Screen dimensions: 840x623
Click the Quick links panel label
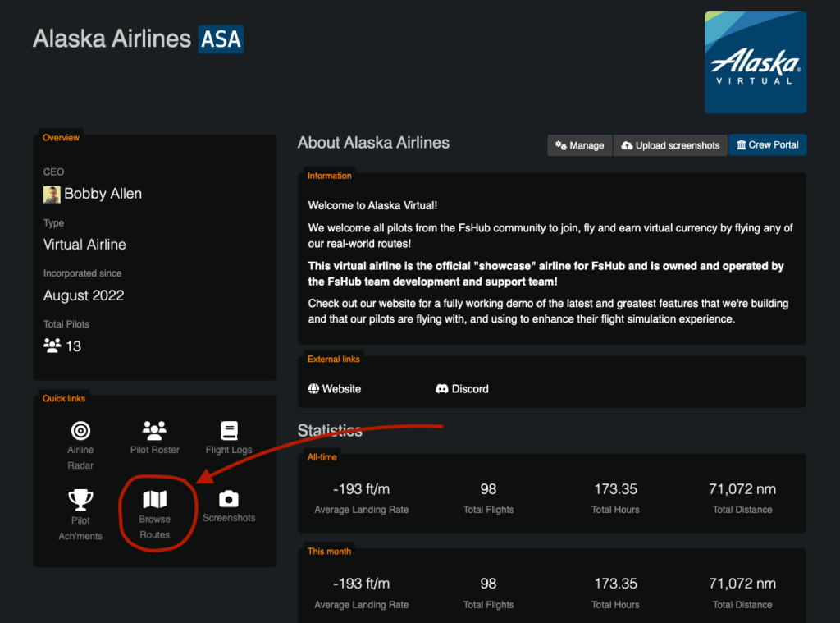(x=64, y=398)
